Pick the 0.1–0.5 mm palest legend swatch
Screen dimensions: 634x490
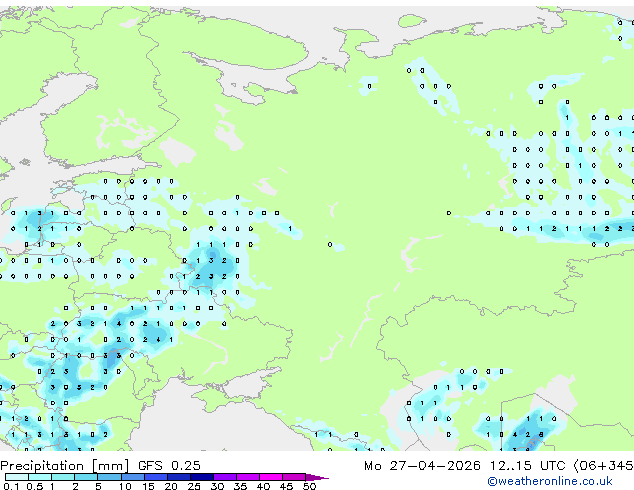17,477
